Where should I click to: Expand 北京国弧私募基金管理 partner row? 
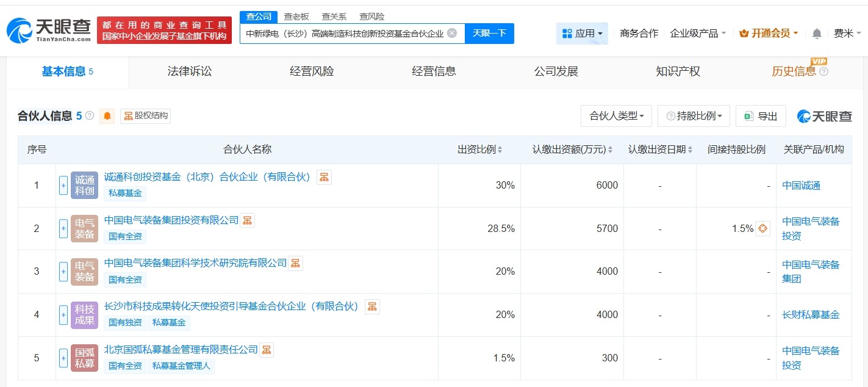tap(63, 358)
